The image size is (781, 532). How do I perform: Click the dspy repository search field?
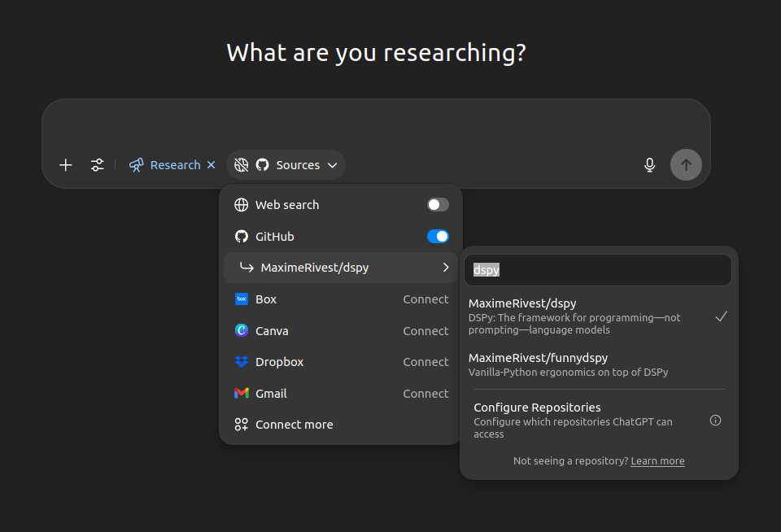tap(598, 270)
